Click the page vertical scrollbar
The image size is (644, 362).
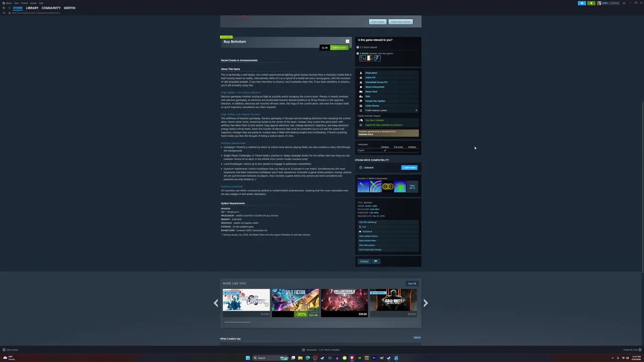tap(642, 186)
